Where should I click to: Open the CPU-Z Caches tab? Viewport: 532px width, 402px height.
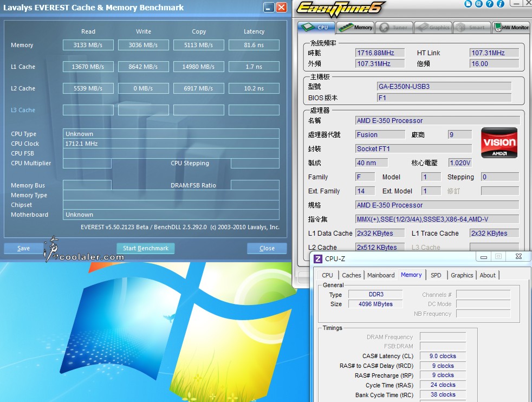(352, 275)
